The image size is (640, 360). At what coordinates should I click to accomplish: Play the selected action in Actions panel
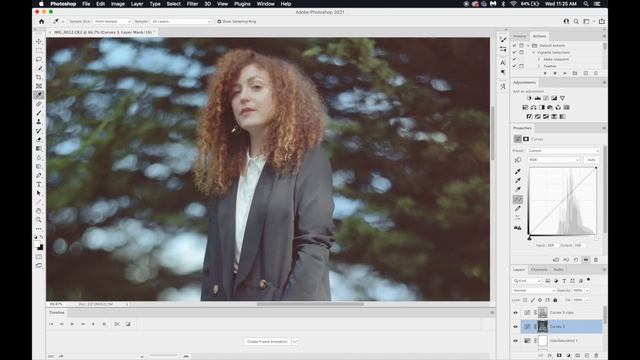pyautogui.click(x=564, y=73)
